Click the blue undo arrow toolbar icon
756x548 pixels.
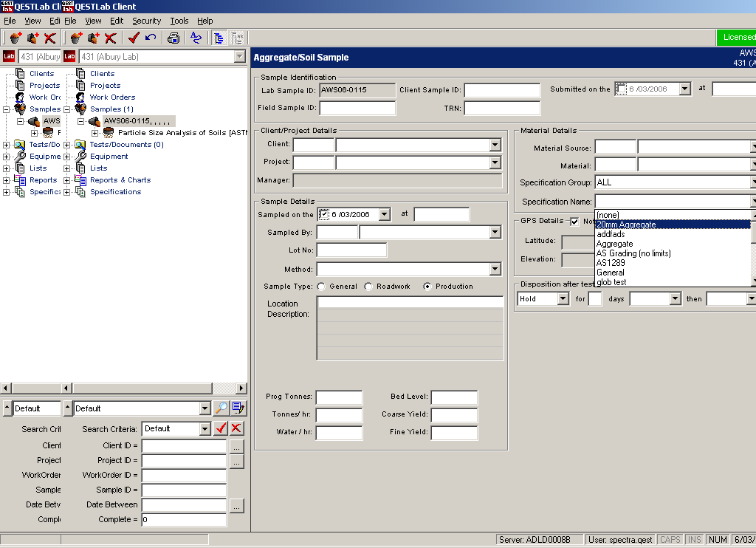[151, 38]
